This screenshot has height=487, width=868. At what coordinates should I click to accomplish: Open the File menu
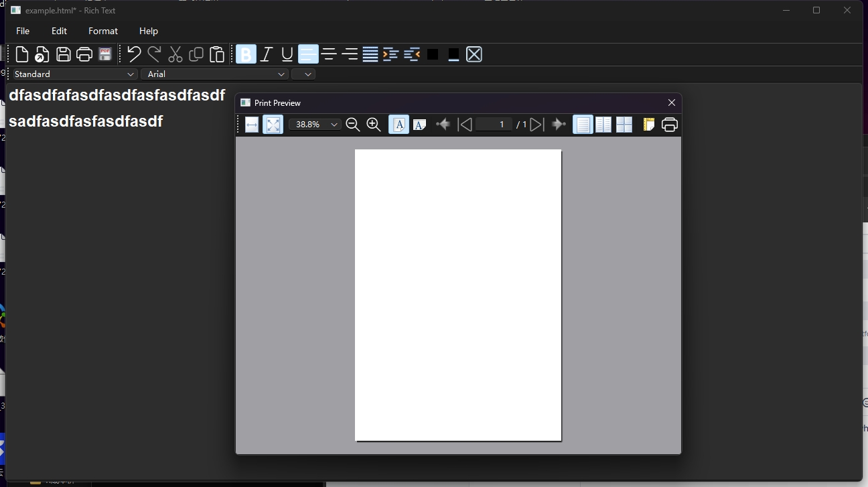[23, 31]
